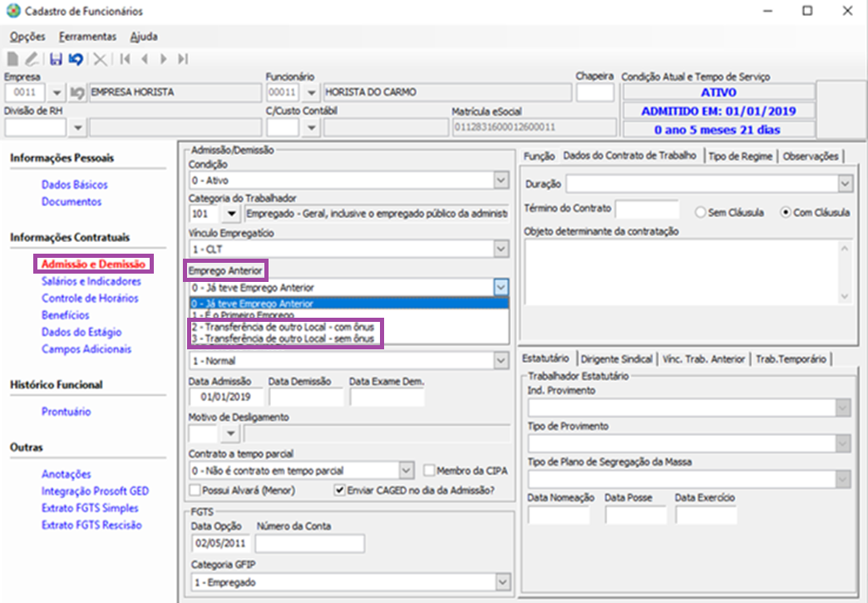This screenshot has width=868, height=603.
Task: Open the Ferramentas menu
Action: (x=87, y=37)
